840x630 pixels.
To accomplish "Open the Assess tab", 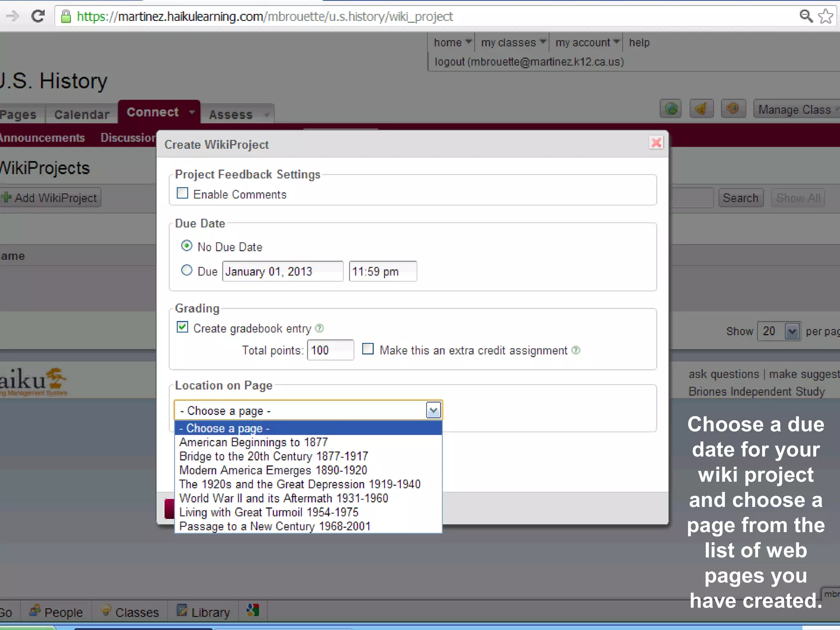I will pos(237,114).
